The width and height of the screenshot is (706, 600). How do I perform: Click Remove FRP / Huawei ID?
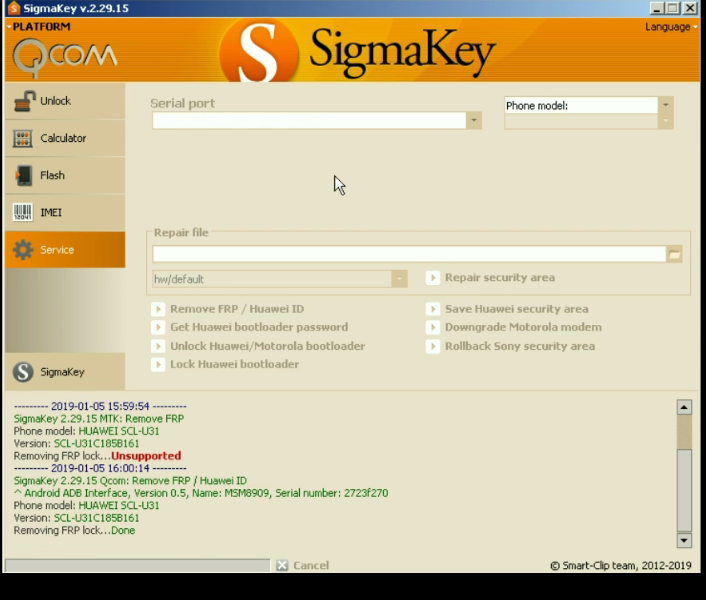[x=237, y=309]
